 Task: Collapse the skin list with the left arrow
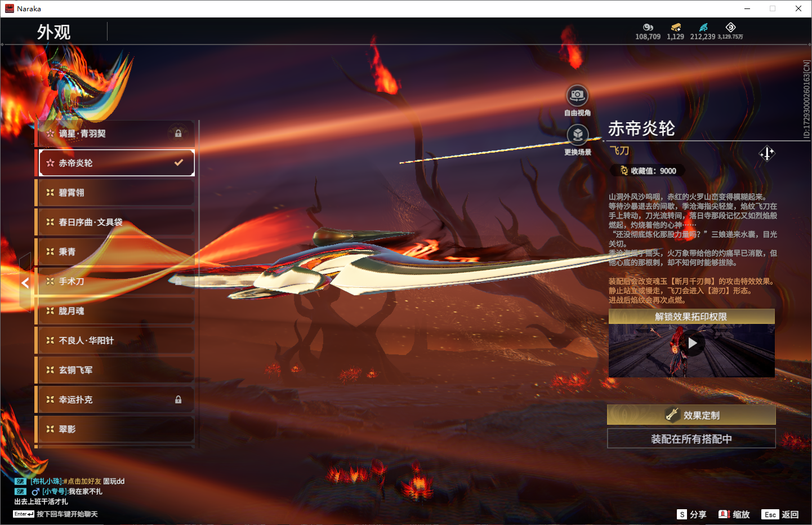(x=25, y=283)
